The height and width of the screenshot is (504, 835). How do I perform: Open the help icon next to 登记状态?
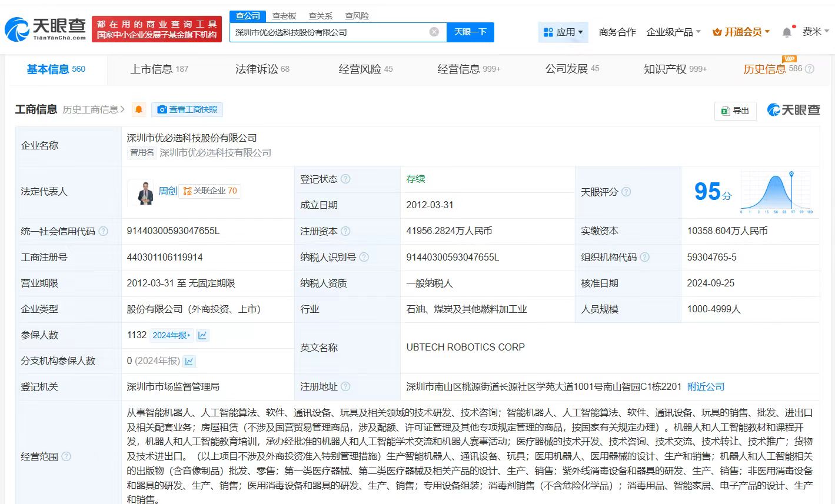(345, 179)
